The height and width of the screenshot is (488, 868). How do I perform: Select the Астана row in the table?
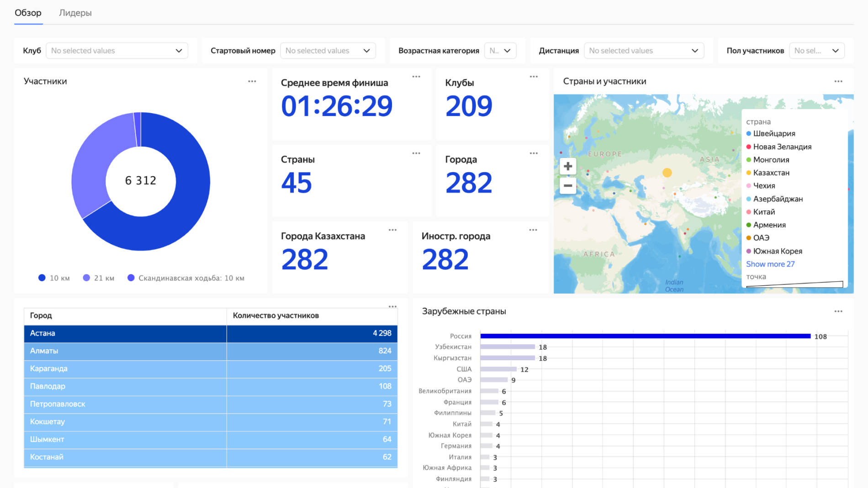(x=125, y=333)
